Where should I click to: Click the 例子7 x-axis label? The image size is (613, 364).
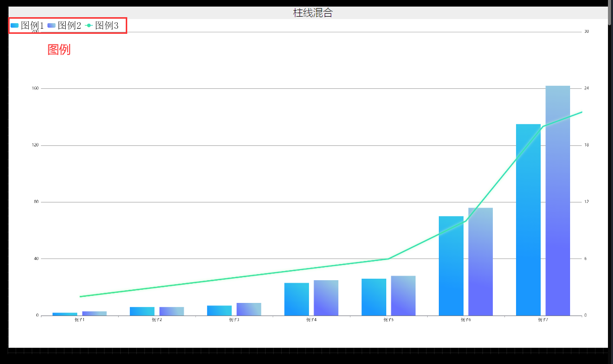click(x=543, y=320)
